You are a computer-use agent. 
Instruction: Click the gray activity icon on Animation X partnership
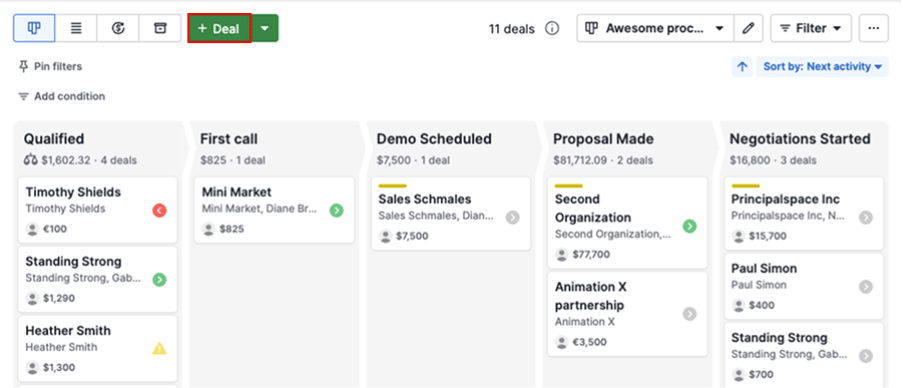point(689,314)
